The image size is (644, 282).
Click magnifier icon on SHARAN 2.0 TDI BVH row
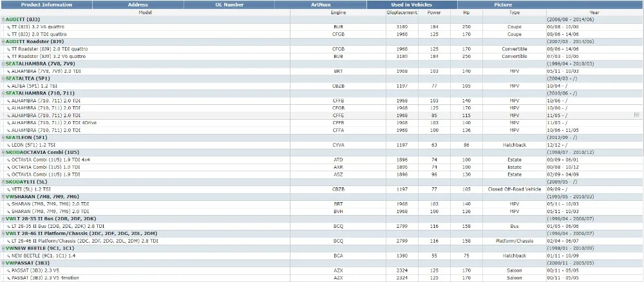(x=8, y=211)
